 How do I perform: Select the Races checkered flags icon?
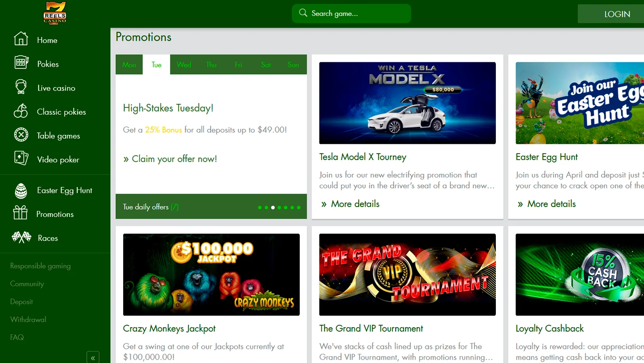tap(21, 237)
